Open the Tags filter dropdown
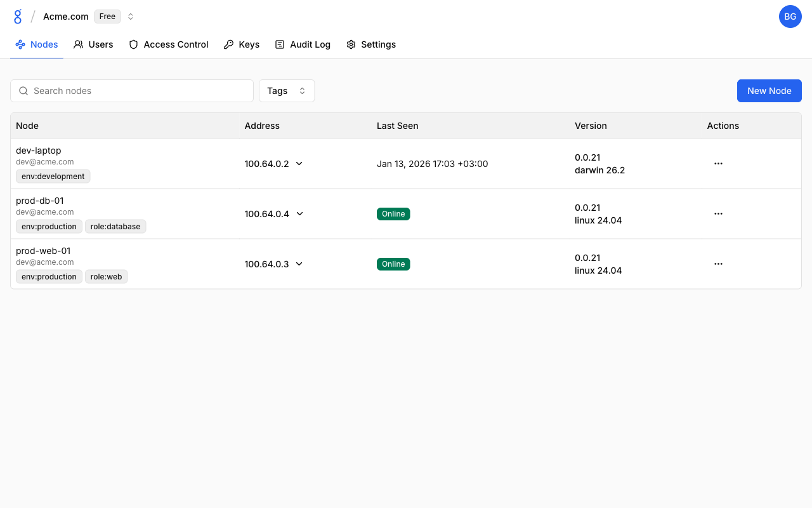Viewport: 812px width, 508px height. [287, 91]
